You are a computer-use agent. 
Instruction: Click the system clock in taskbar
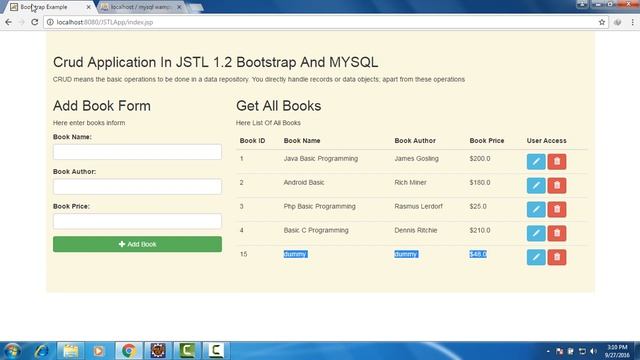click(x=617, y=351)
